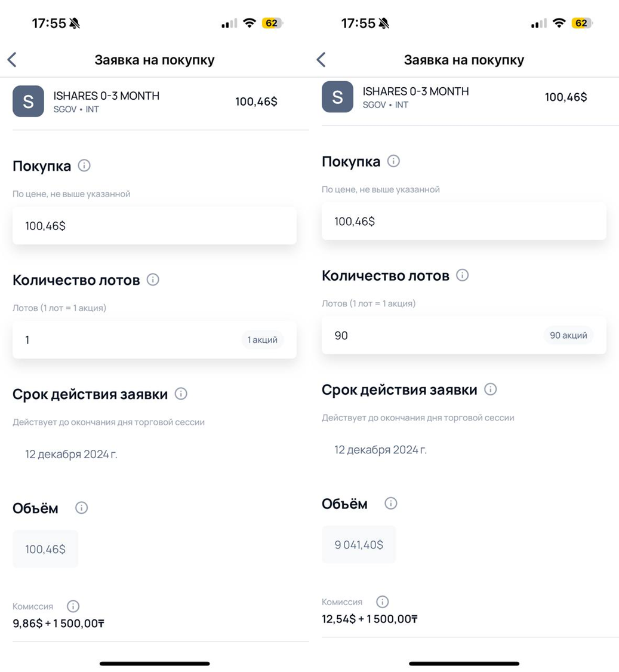The width and height of the screenshot is (619, 672).
Task: Tap the 90 акций badge
Action: [x=568, y=336]
